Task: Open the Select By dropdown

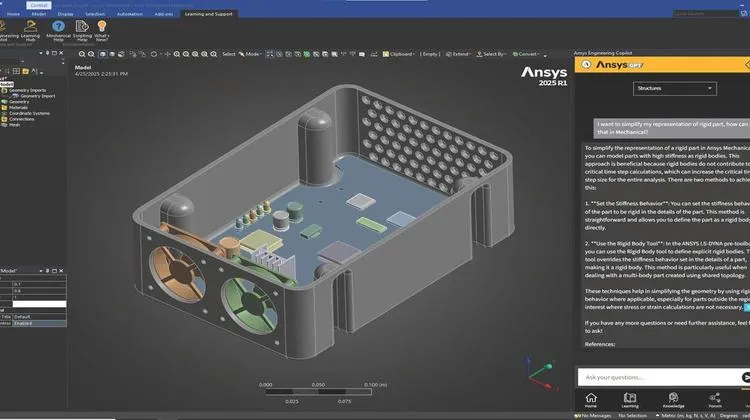Action: tap(491, 55)
